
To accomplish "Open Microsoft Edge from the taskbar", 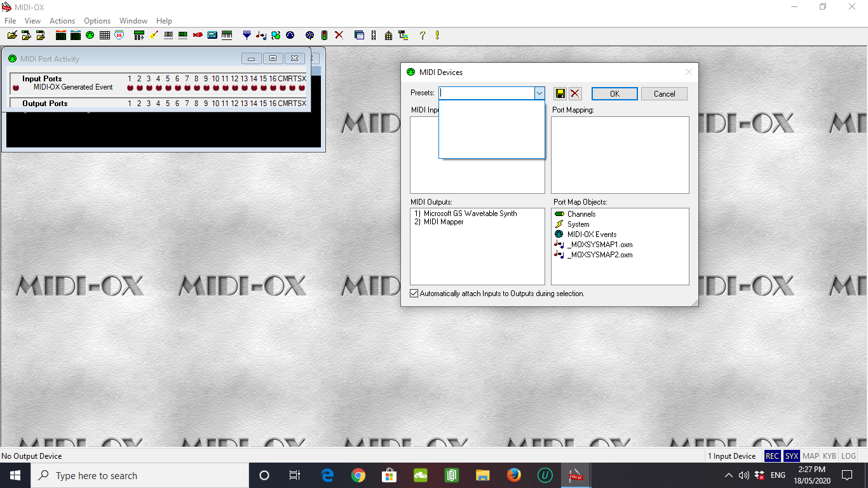I will pos(327,475).
